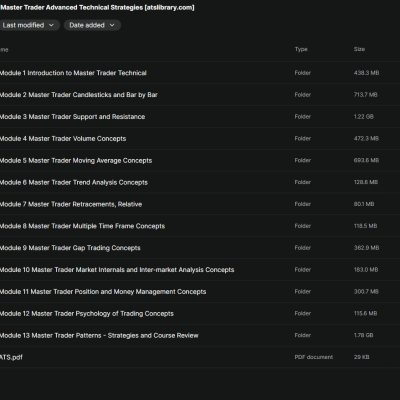Click the PDF document type label
The height and width of the screenshot is (400, 400).
coord(314,357)
